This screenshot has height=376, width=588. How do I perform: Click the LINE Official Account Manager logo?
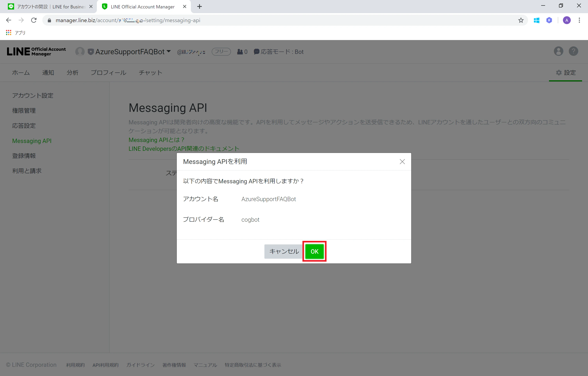tap(36, 52)
